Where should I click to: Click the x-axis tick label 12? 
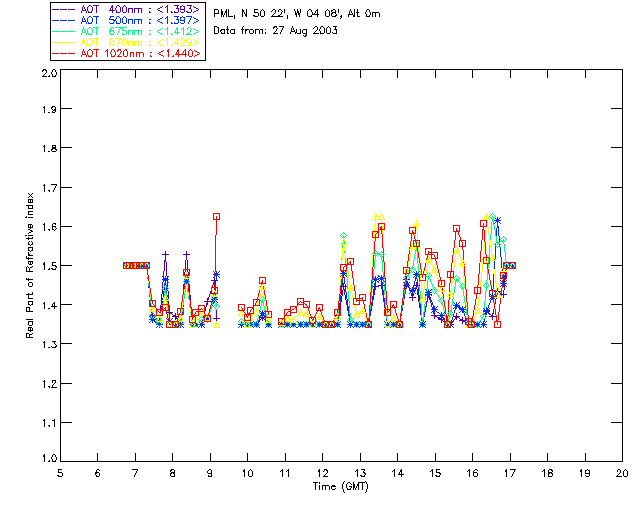pyautogui.click(x=322, y=473)
